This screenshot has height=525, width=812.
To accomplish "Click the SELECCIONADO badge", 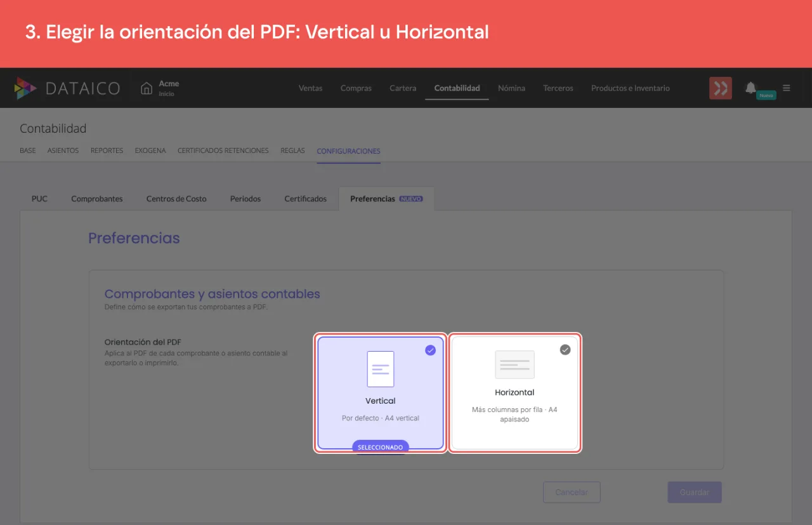I will click(x=381, y=447).
